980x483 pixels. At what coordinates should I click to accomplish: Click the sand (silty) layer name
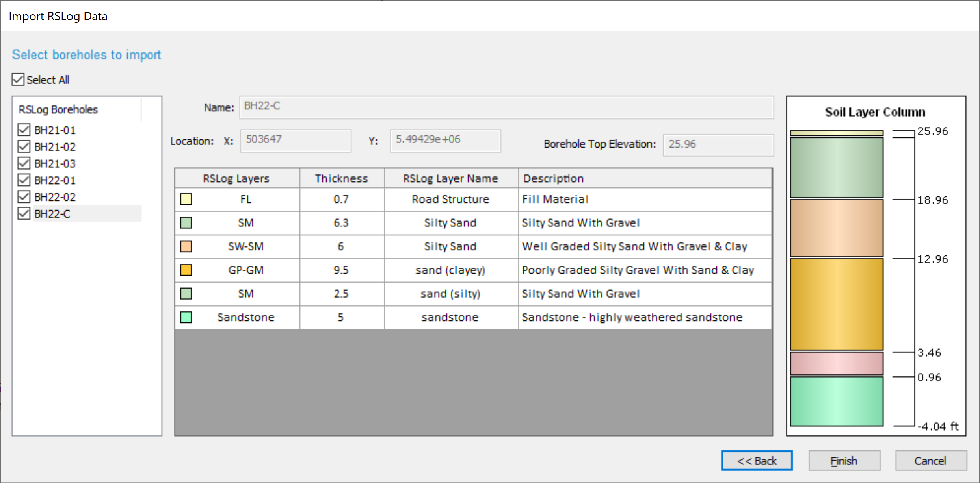coord(451,294)
